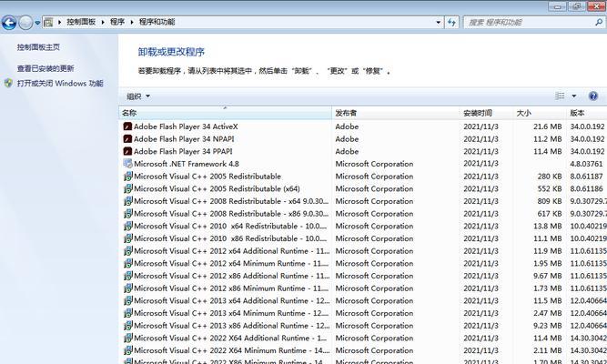Image resolution: width=607 pixels, height=364 pixels.
Task: Select Microsoft .NET Framework 4.8 name
Action: click(x=187, y=164)
